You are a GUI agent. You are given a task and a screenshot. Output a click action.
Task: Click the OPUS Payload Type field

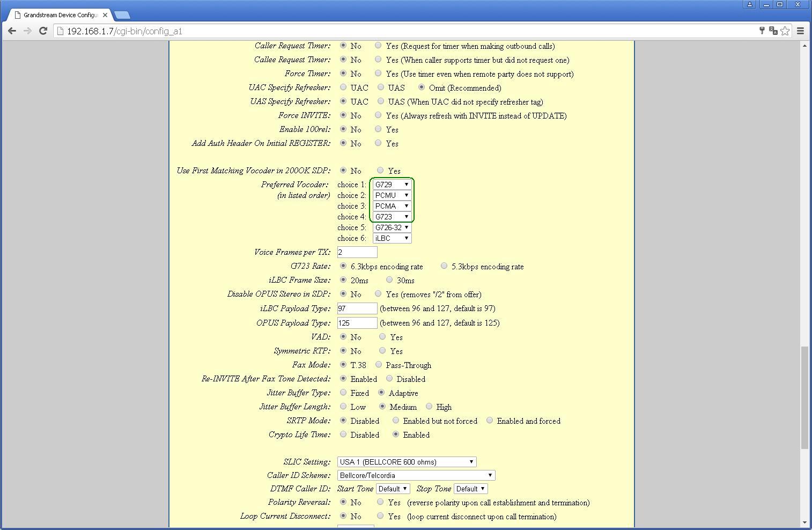[x=357, y=323]
